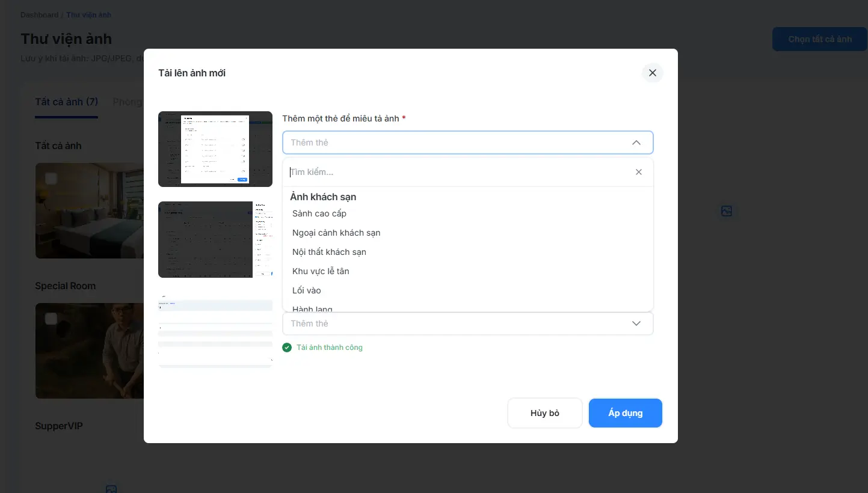Collapse the first Thêm thẻ dropdown chevron
The height and width of the screenshot is (493, 868).
pos(636,142)
